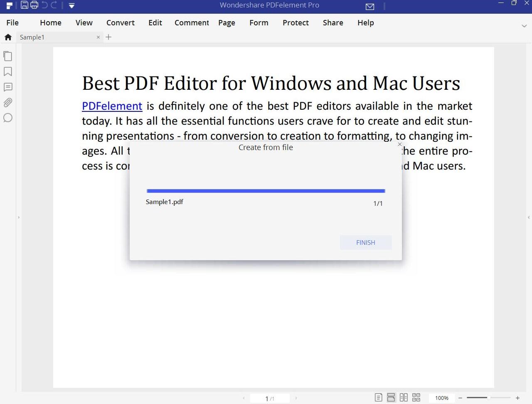Go to the Home screen icon

pyautogui.click(x=8, y=37)
